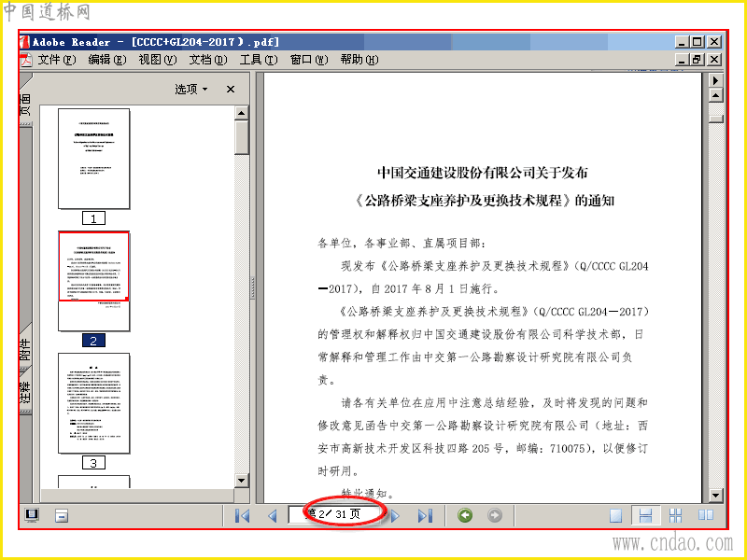
Task: Go to previous view green arrow
Action: (465, 515)
